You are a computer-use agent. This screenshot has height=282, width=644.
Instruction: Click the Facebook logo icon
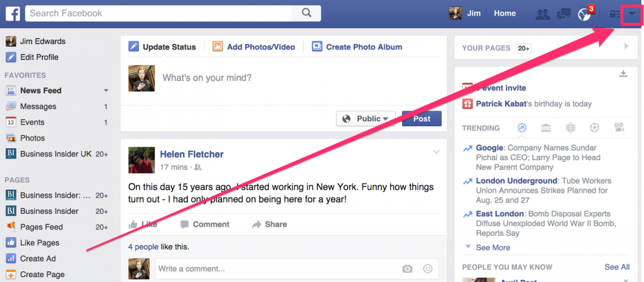pyautogui.click(x=13, y=13)
